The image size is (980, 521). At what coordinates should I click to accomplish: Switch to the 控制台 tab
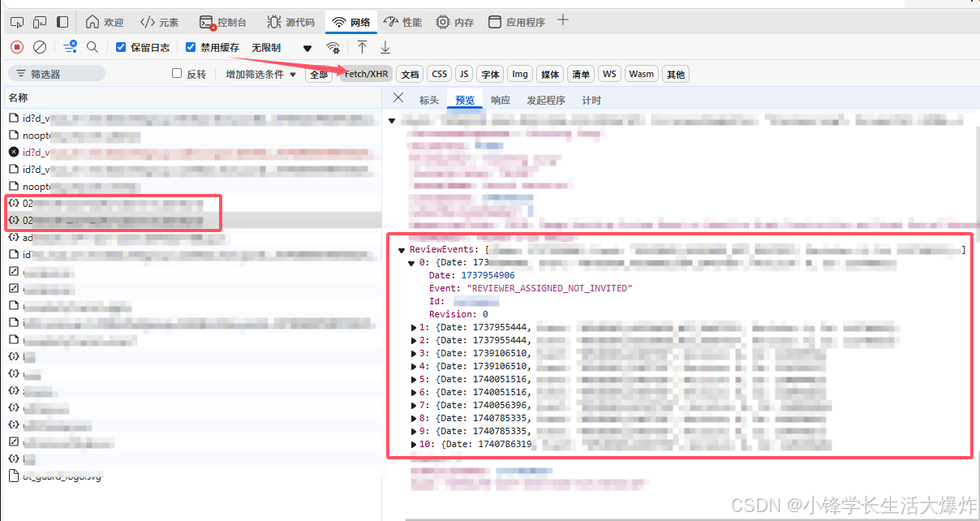223,22
